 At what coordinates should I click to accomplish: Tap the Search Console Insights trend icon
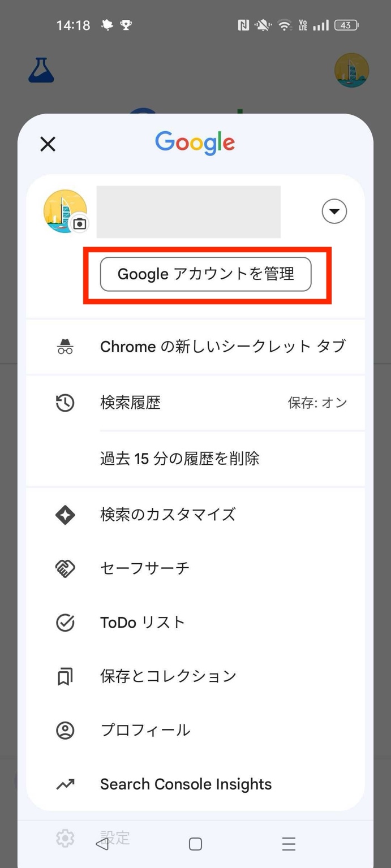click(x=65, y=784)
